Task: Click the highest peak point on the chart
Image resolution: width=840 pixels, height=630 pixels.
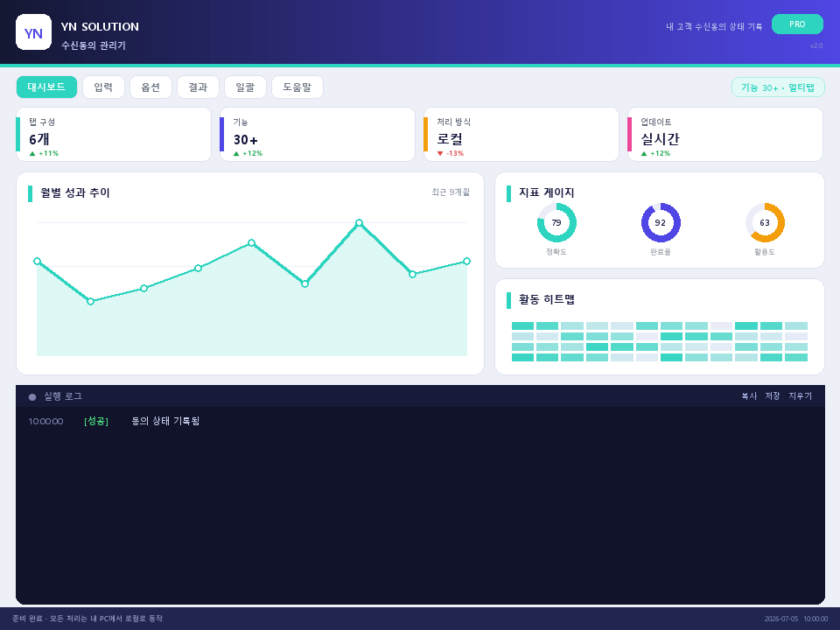Action: [x=359, y=223]
